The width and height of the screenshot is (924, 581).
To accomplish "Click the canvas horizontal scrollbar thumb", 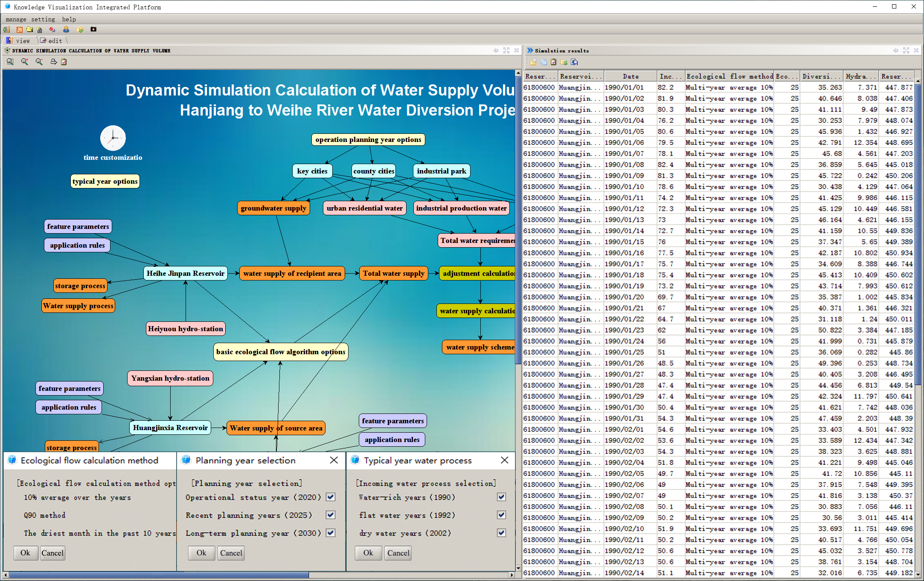I will point(159,575).
